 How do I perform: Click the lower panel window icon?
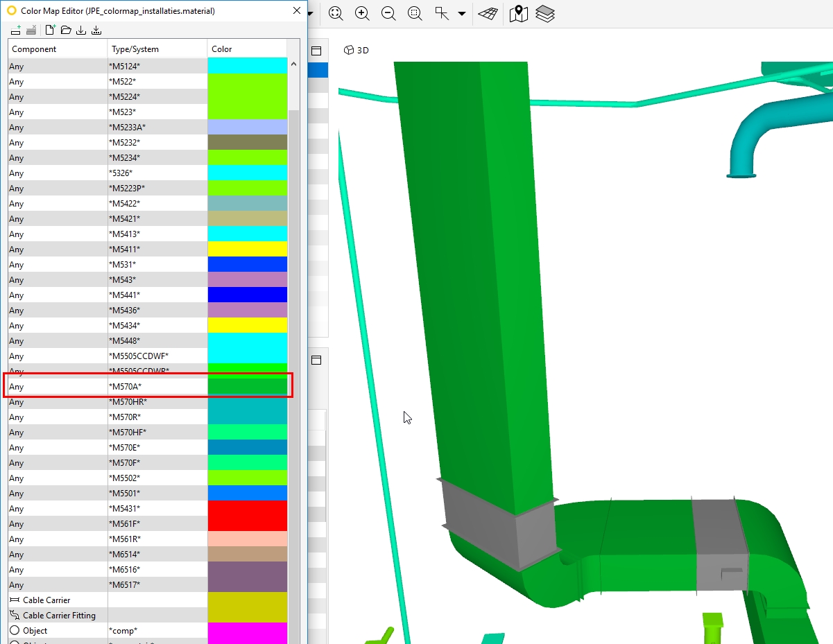(x=316, y=360)
